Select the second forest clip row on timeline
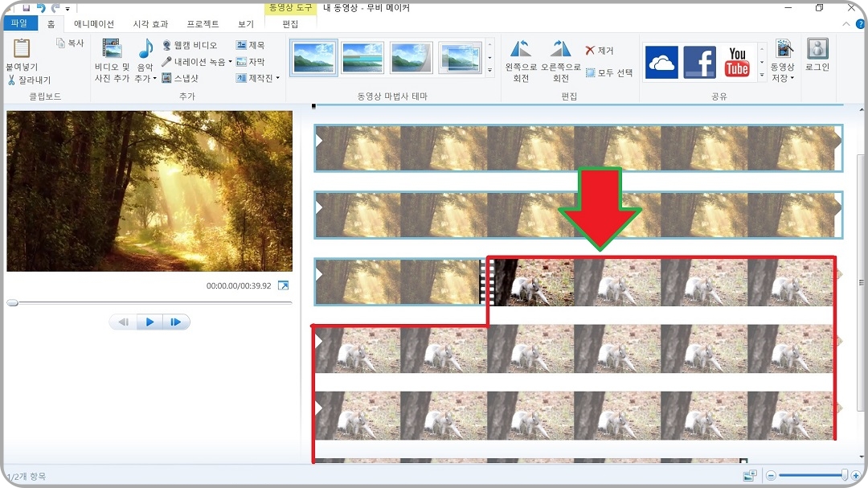Image resolution: width=868 pixels, height=488 pixels. (579, 215)
